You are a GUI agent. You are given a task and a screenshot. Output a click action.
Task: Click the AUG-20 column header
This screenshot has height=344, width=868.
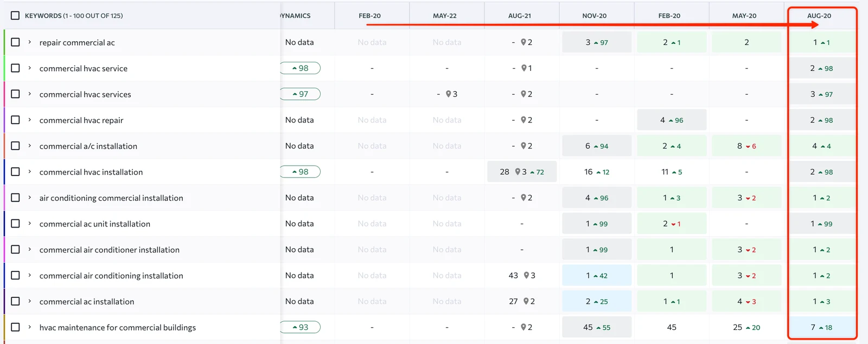(x=819, y=16)
